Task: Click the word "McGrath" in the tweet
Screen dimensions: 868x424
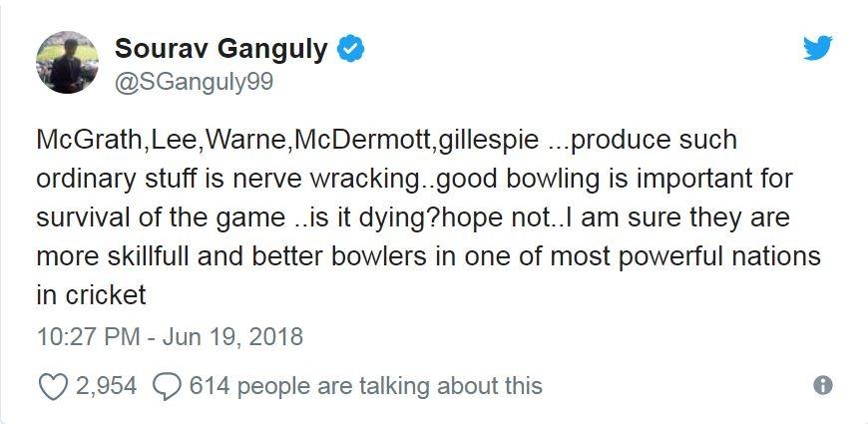Action: 89,140
